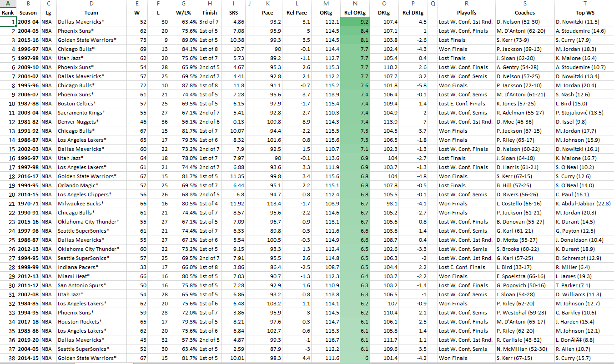
Task: Click the 'Sacramento Kings*' cell
Action: pyautogui.click(x=91, y=113)
